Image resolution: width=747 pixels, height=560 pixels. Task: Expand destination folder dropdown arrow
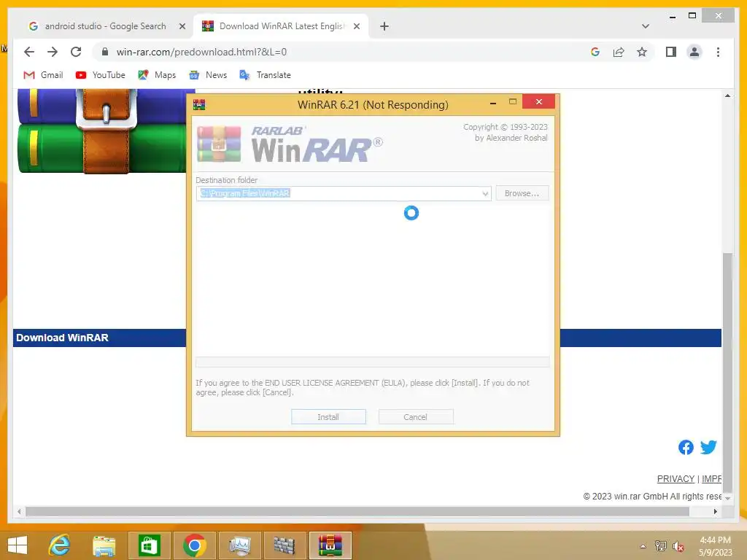click(x=485, y=193)
